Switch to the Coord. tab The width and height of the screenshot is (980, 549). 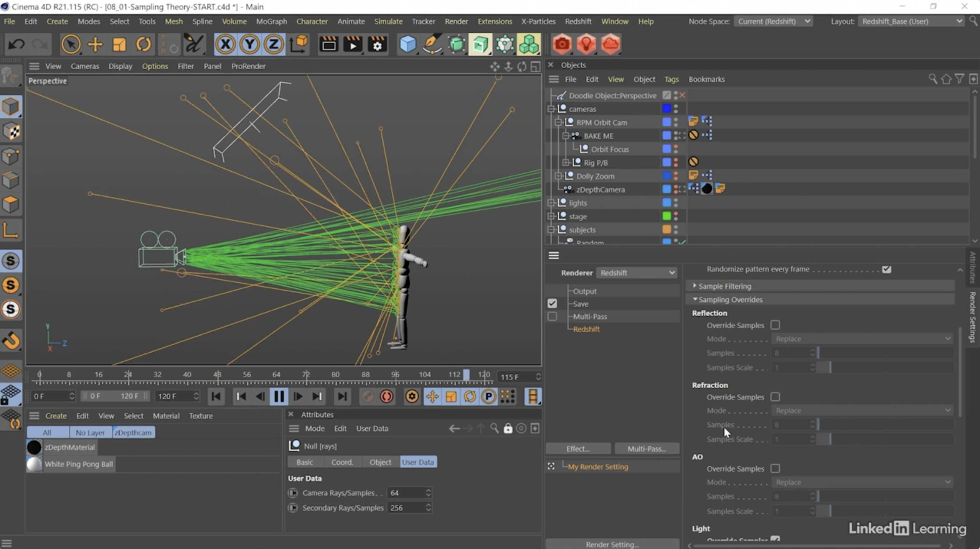click(342, 462)
